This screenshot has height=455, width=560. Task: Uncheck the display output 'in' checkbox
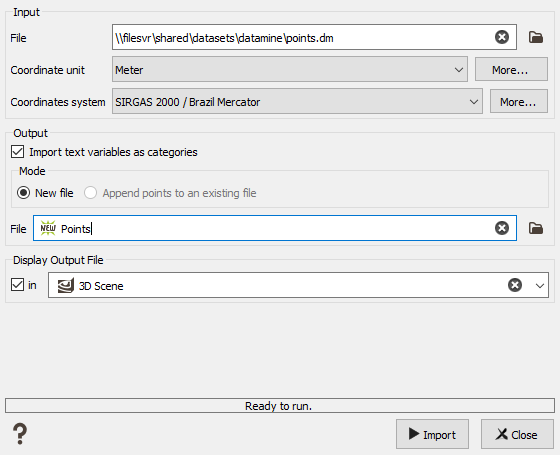coord(17,285)
